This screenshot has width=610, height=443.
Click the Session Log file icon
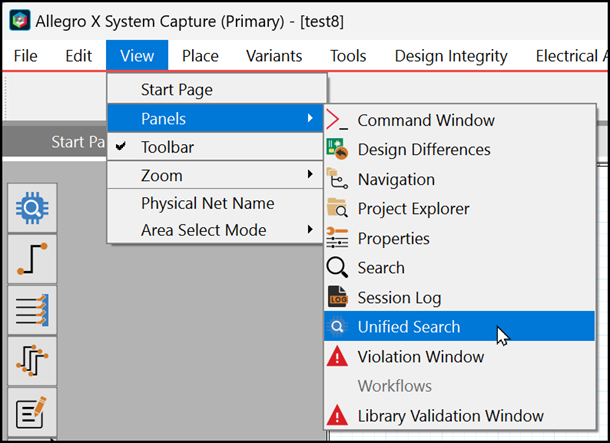pyautogui.click(x=338, y=297)
